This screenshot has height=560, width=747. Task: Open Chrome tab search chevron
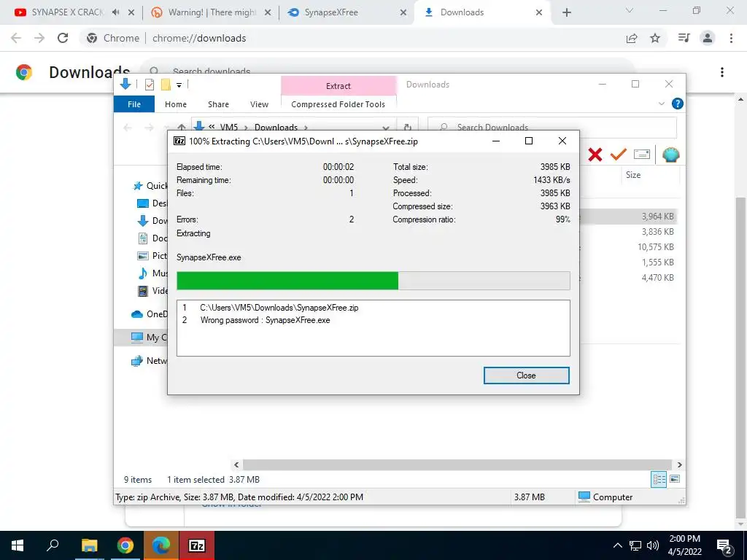630,10
